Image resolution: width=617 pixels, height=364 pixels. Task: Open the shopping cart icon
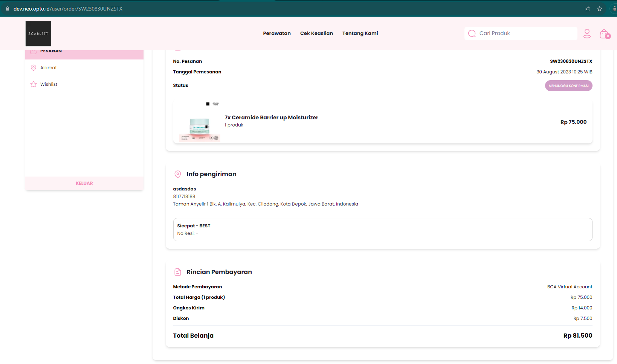[x=605, y=34]
